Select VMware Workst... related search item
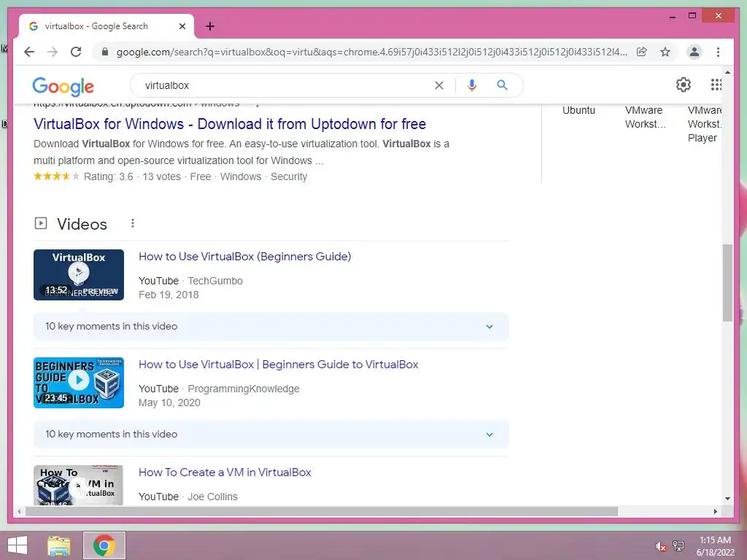Screen dimensions: 747x560 [x=645, y=117]
